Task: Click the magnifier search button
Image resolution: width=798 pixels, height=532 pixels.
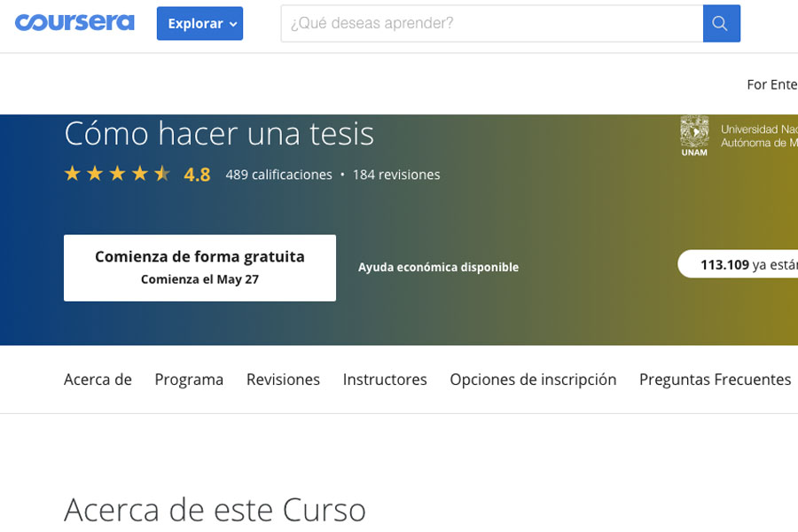Action: (721, 23)
